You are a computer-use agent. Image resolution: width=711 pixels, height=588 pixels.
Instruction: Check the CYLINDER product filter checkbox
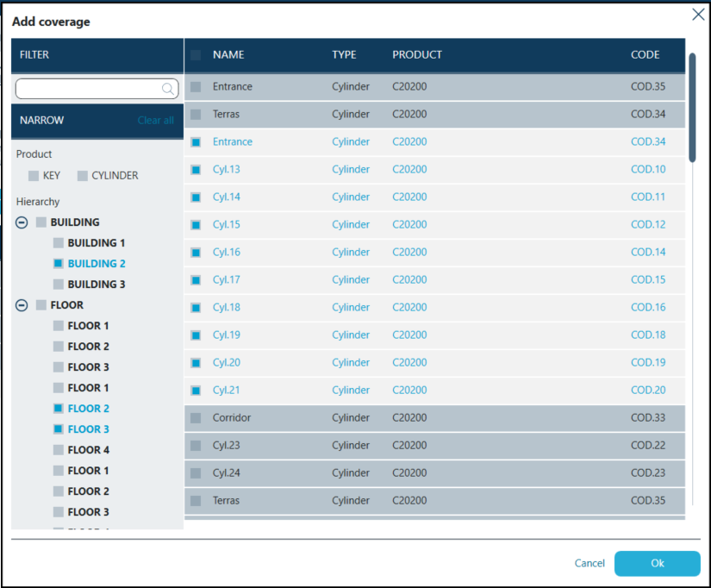point(83,176)
